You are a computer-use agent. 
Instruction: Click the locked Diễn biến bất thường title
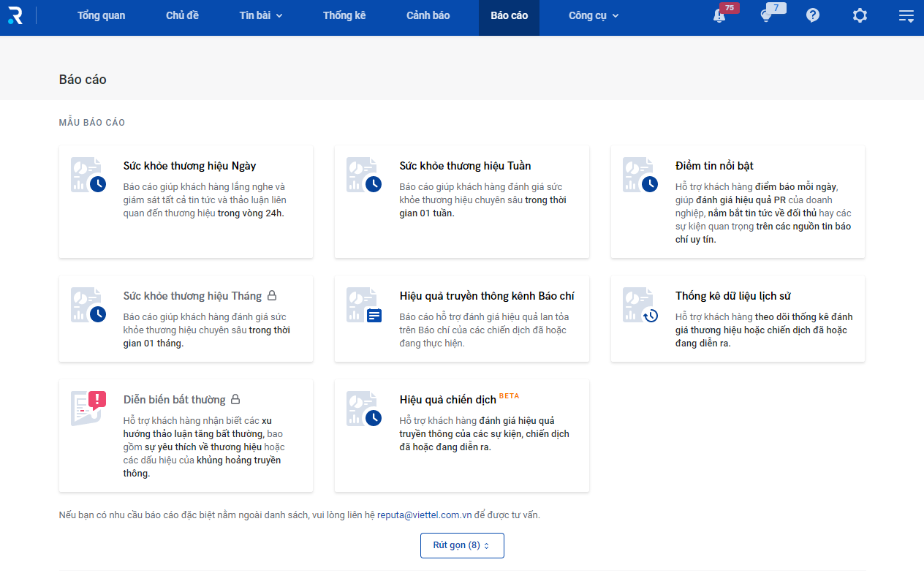175,400
